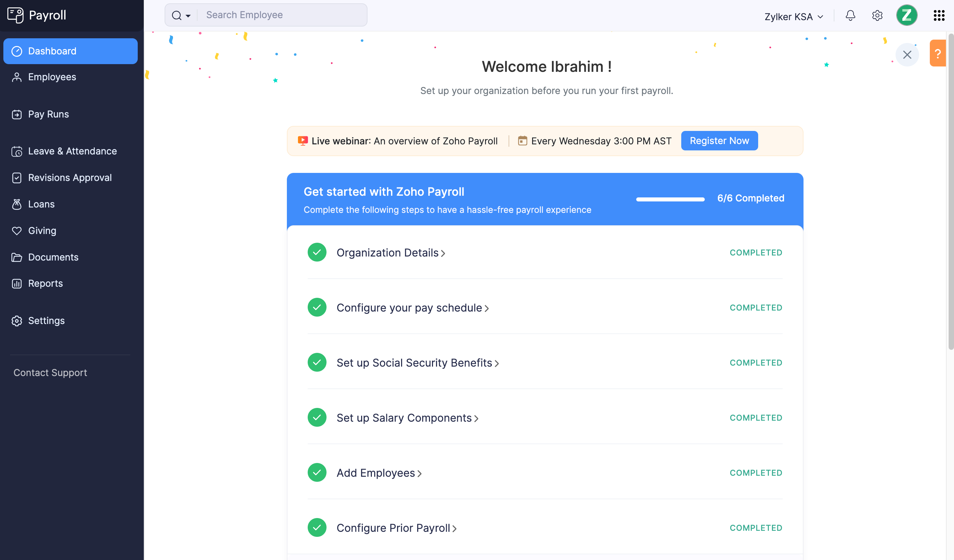Open the Documents folder icon
The height and width of the screenshot is (560, 954).
pos(17,257)
